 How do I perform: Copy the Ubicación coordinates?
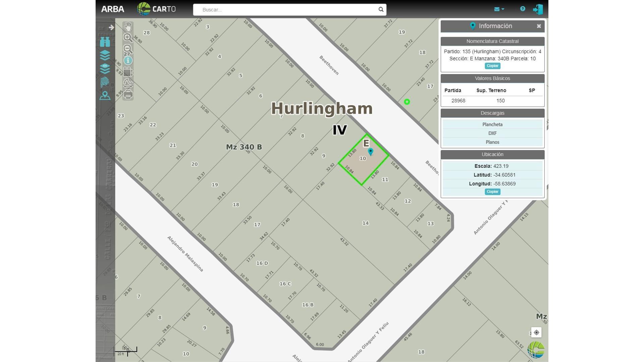492,192
